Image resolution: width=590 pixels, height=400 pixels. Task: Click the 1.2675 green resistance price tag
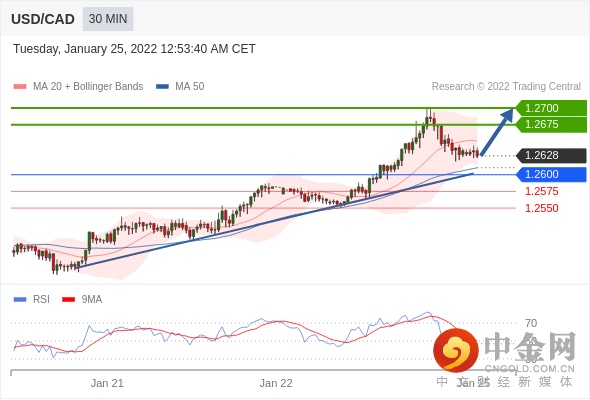pos(551,125)
